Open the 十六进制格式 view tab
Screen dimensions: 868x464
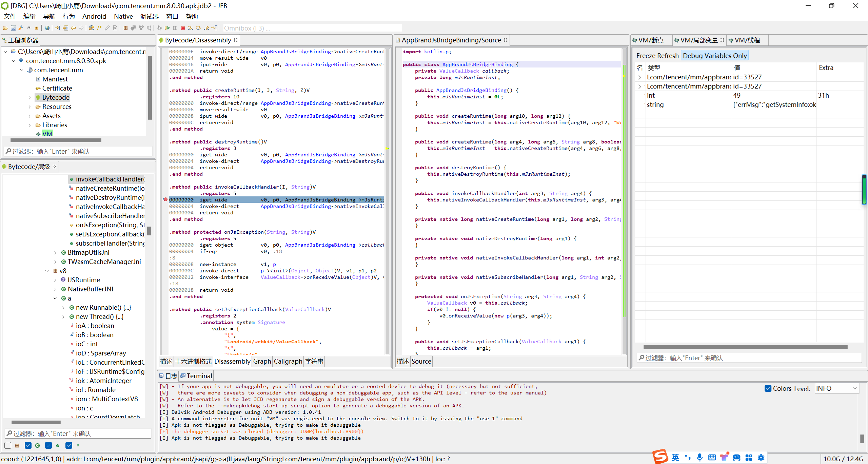click(x=193, y=361)
